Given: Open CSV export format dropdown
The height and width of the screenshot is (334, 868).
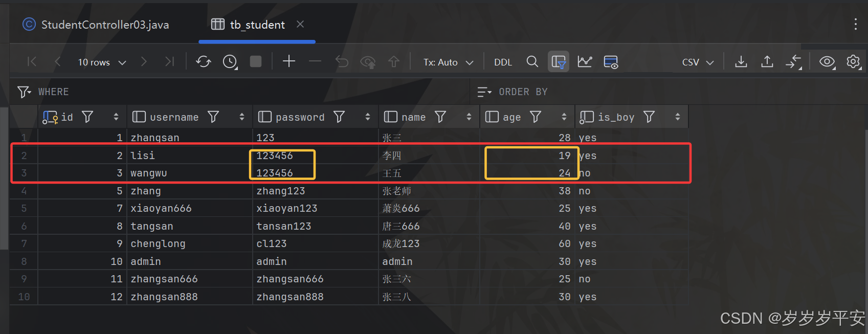Looking at the screenshot, I should 698,62.
